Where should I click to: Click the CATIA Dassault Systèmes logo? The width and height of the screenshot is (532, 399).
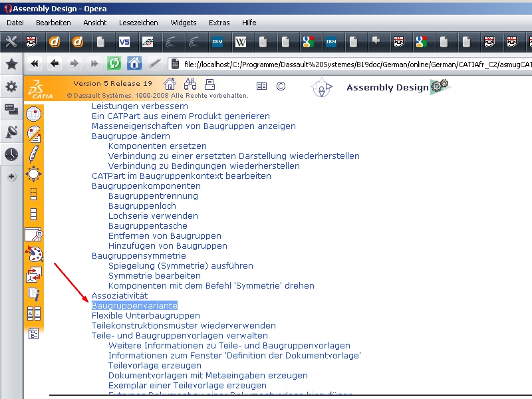pos(41,89)
